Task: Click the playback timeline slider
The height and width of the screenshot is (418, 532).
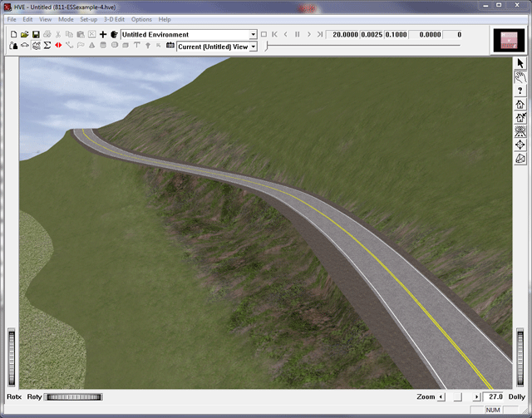Action: coord(267,47)
